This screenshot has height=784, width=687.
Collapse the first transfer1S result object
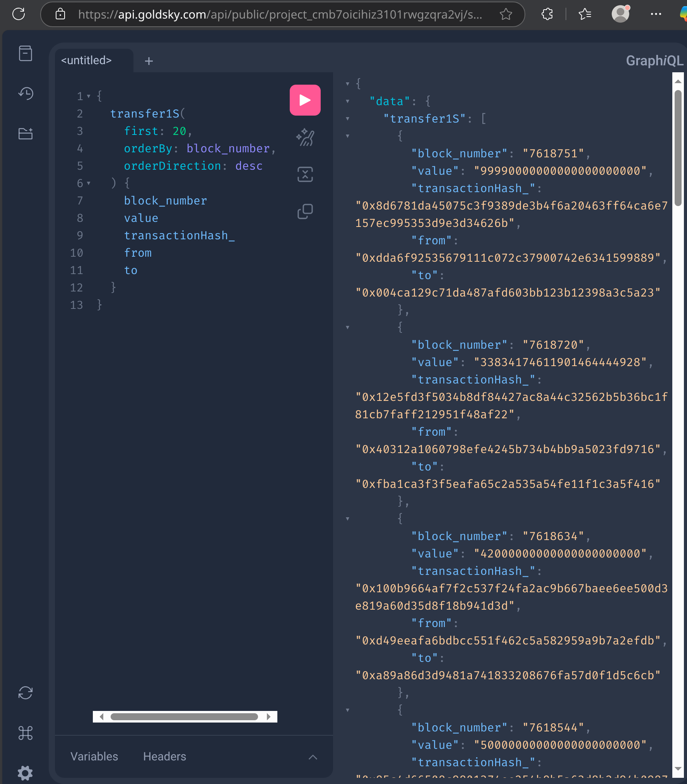coord(347,136)
